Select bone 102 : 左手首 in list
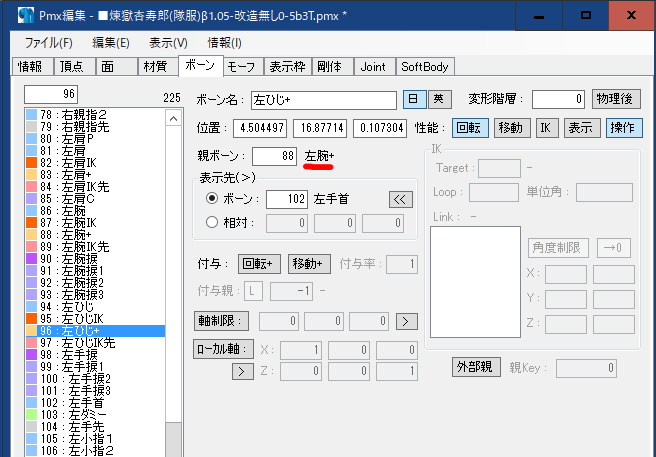656x457 pixels. 95,403
